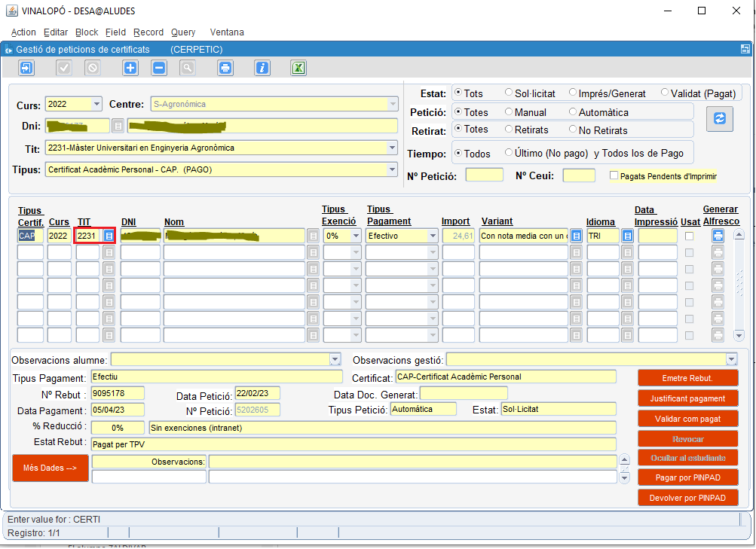The height and width of the screenshot is (549, 756).
Task: Expand the Curs 2022 dropdown
Action: point(96,104)
